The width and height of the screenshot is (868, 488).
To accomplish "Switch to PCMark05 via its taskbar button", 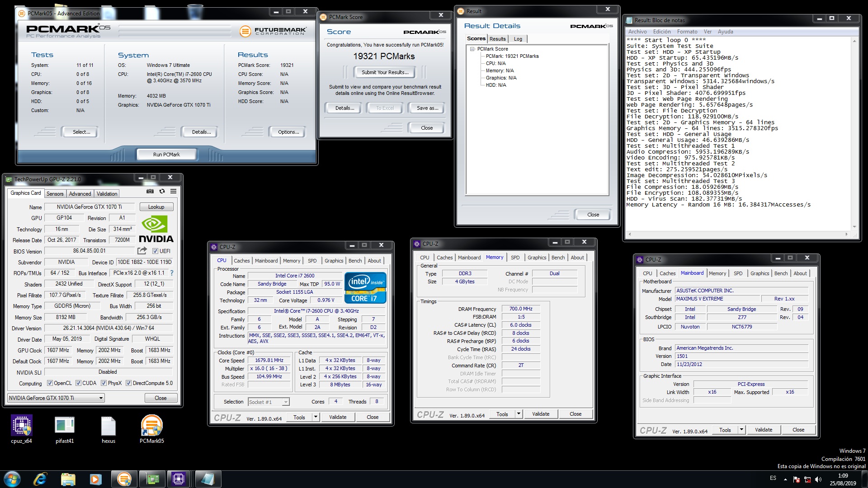I will pyautogui.click(x=124, y=479).
